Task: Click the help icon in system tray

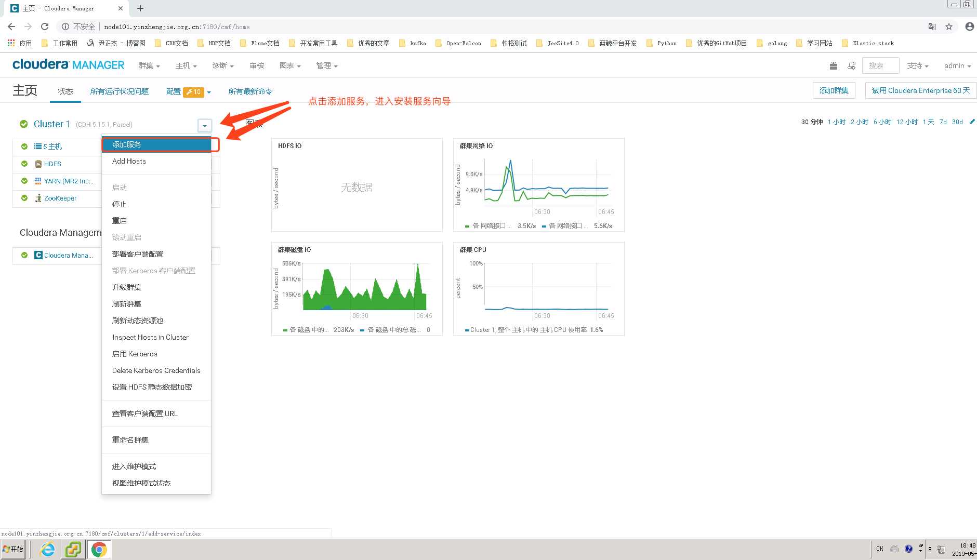Action: click(908, 549)
